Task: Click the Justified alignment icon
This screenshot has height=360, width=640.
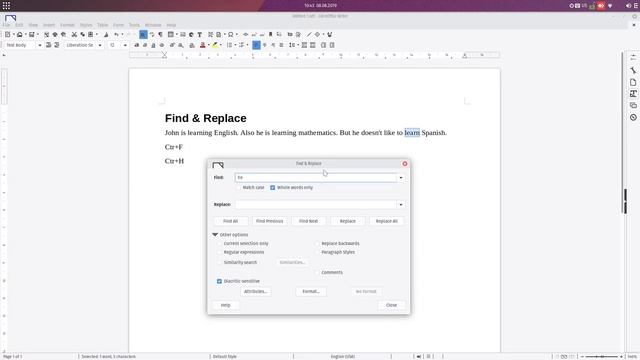Action: 281,45
